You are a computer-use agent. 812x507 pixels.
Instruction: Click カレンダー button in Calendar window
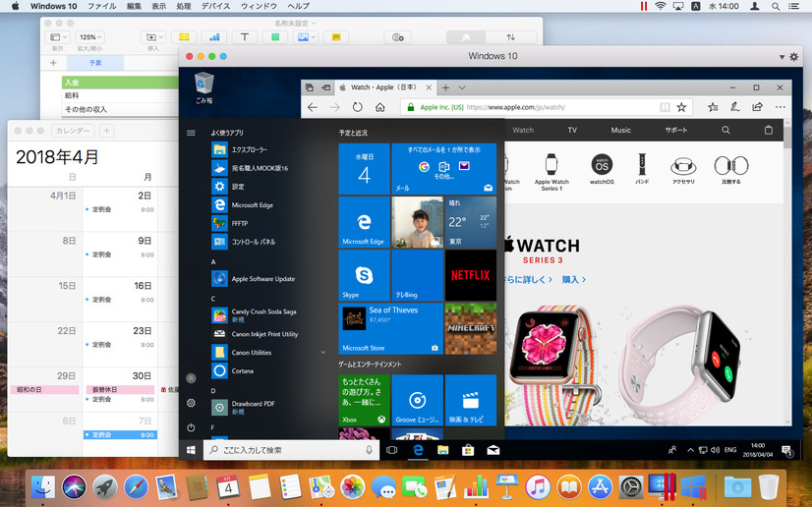[73, 131]
